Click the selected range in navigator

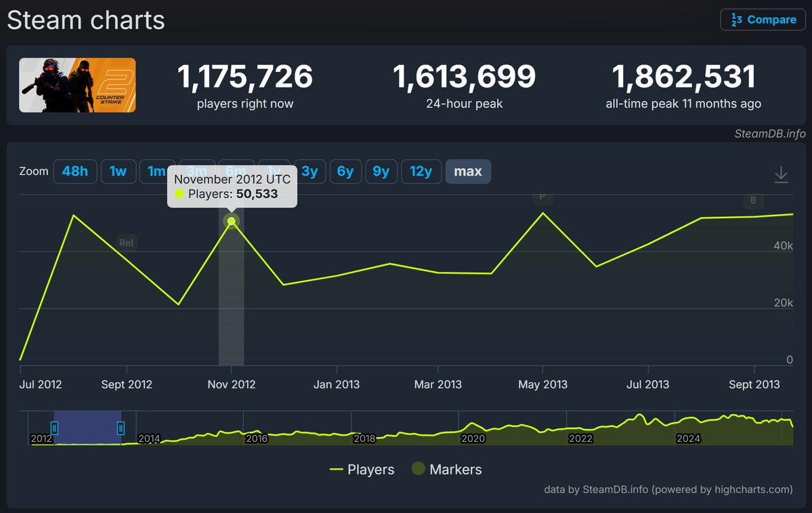[x=87, y=428]
